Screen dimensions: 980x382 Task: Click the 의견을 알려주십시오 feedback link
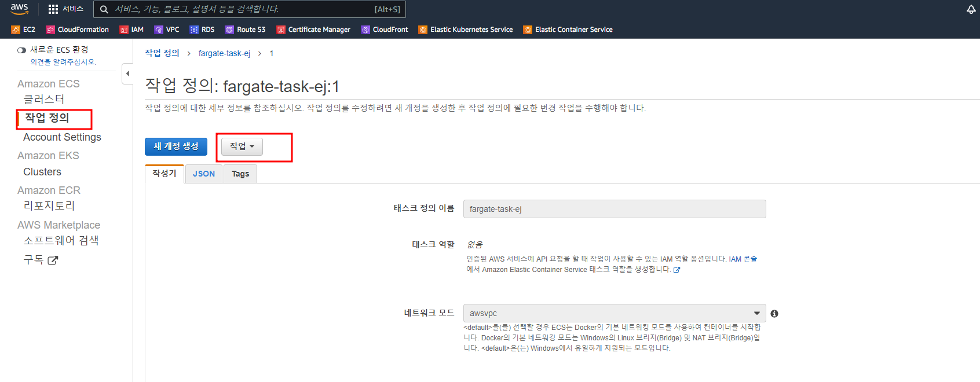pyautogui.click(x=63, y=62)
